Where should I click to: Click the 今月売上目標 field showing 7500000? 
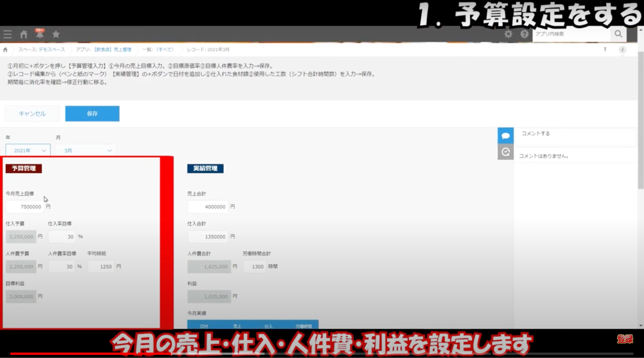click(x=25, y=207)
